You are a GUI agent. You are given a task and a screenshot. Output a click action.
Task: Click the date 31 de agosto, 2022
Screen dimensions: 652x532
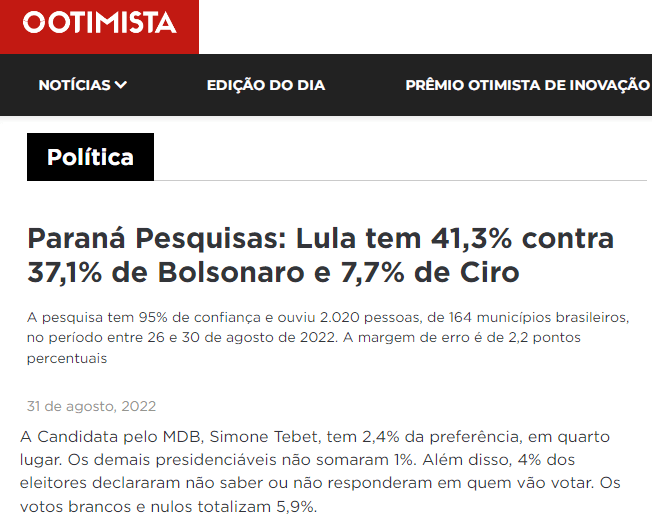[x=91, y=407]
